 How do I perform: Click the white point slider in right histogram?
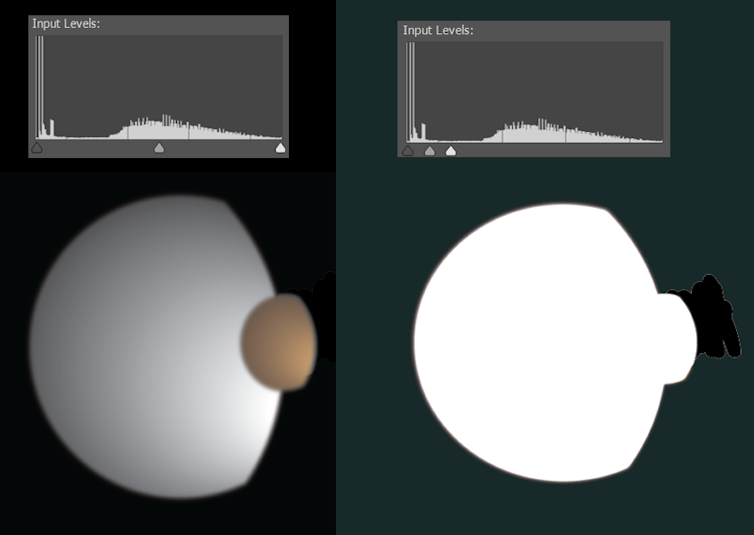tap(451, 151)
